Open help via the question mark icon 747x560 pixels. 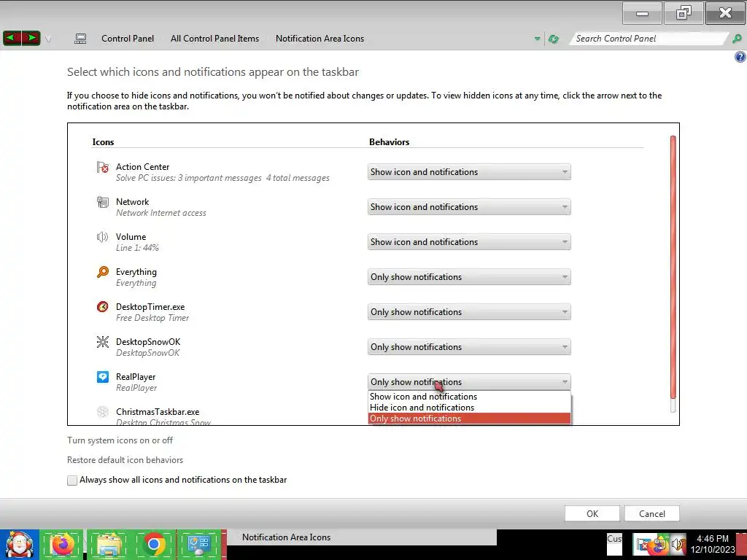[740, 57]
